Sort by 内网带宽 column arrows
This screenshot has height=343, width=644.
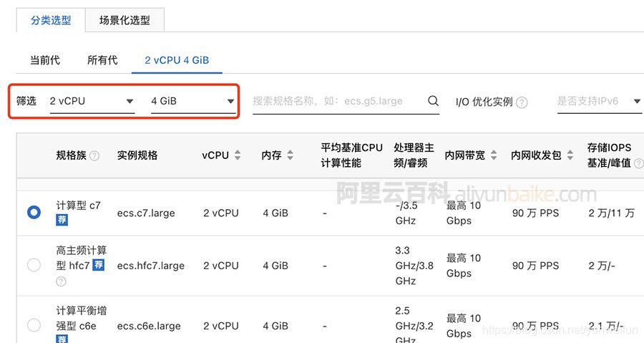click(494, 155)
